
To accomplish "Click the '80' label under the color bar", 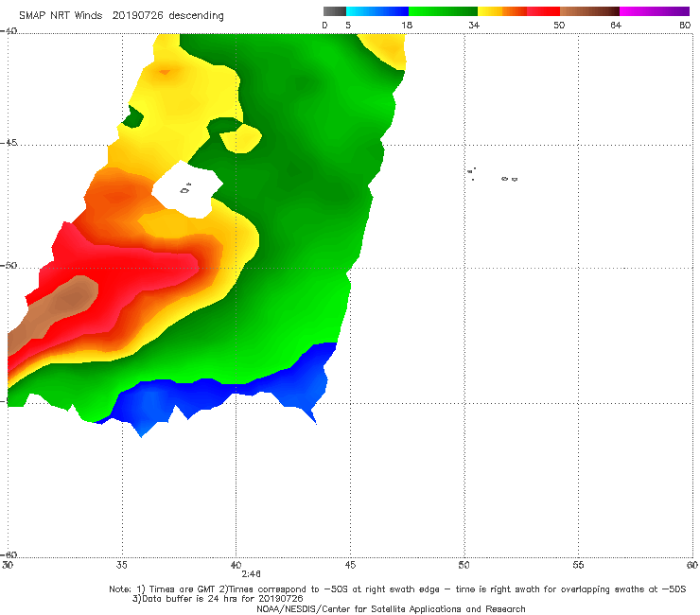I will (685, 25).
